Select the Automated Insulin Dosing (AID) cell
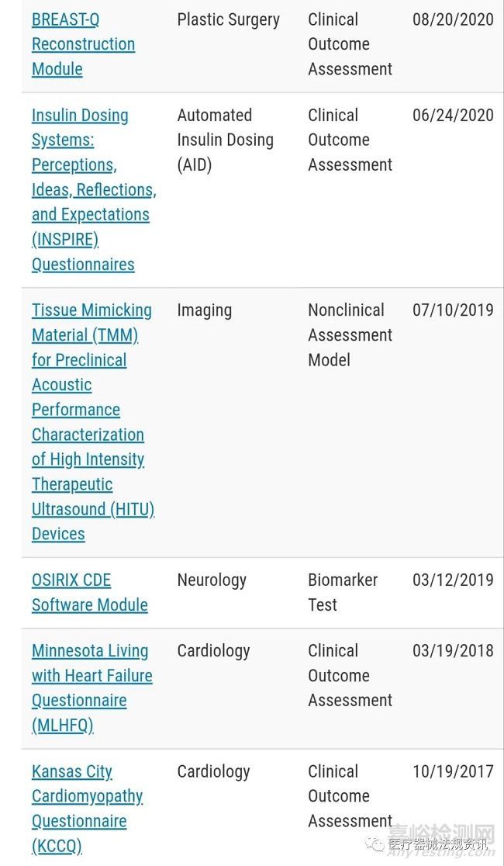 coord(225,140)
